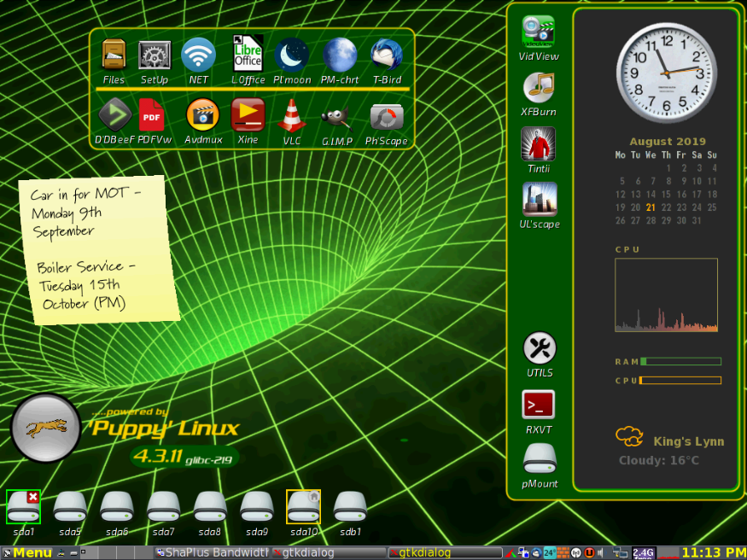Click the Thunderbird tray icon
Viewport: 747px width, 560px height.
click(536, 553)
